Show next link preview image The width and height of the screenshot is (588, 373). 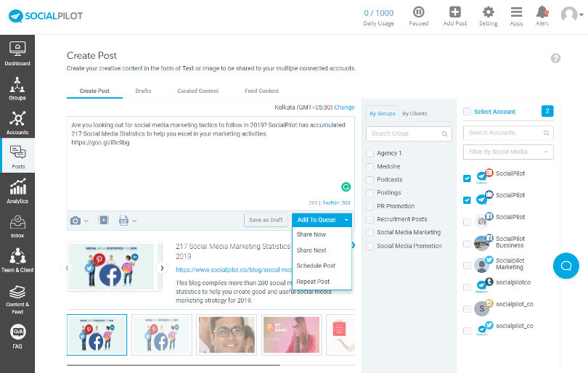(162, 268)
